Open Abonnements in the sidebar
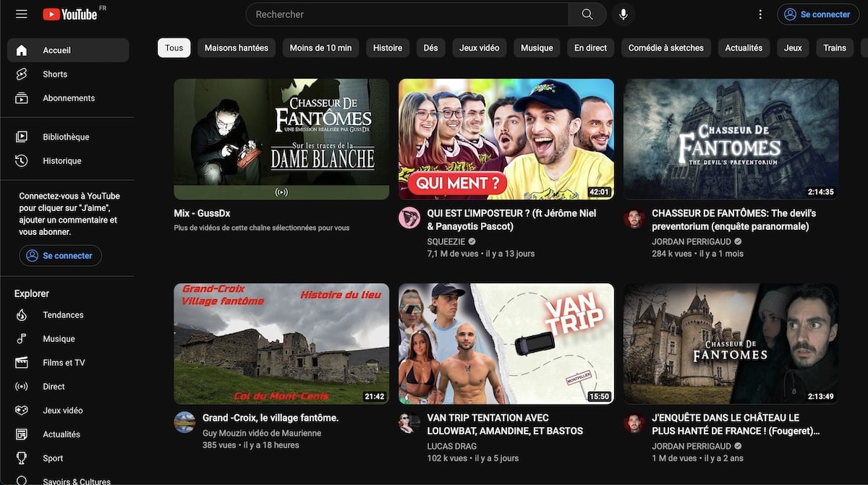The width and height of the screenshot is (868, 485). 68,98
